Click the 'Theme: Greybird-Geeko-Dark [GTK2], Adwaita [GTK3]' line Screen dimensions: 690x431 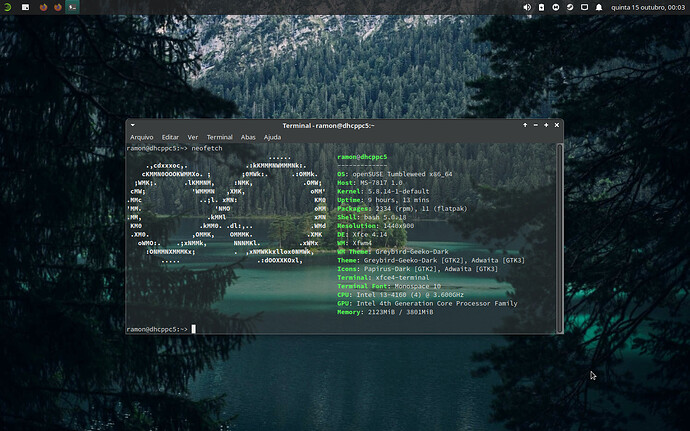point(431,260)
